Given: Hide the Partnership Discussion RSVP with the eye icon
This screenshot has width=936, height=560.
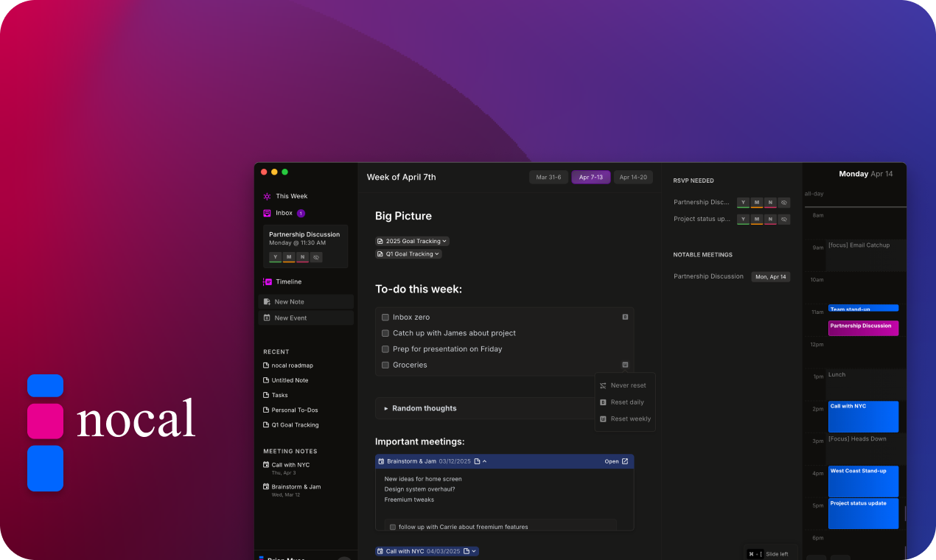Looking at the screenshot, I should [784, 203].
